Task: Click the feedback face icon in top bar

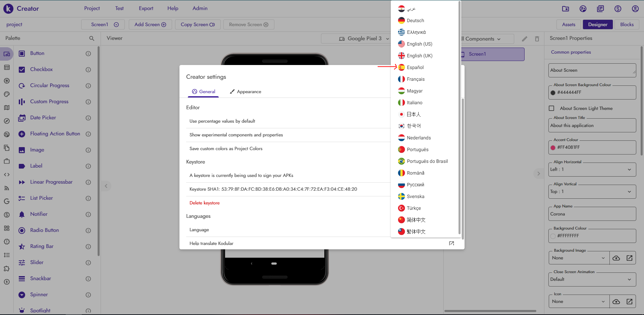Action: point(583,9)
